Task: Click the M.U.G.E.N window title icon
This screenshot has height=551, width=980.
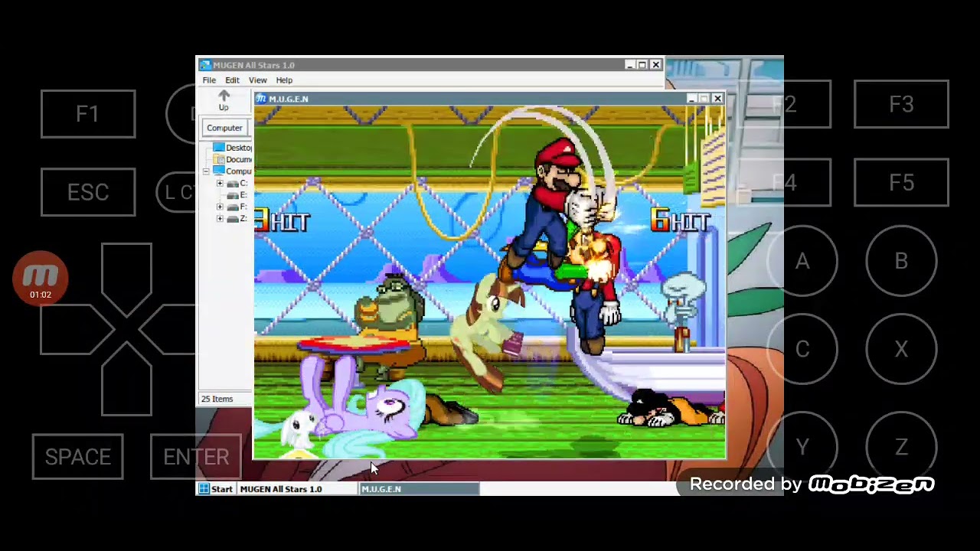Action: pos(261,99)
